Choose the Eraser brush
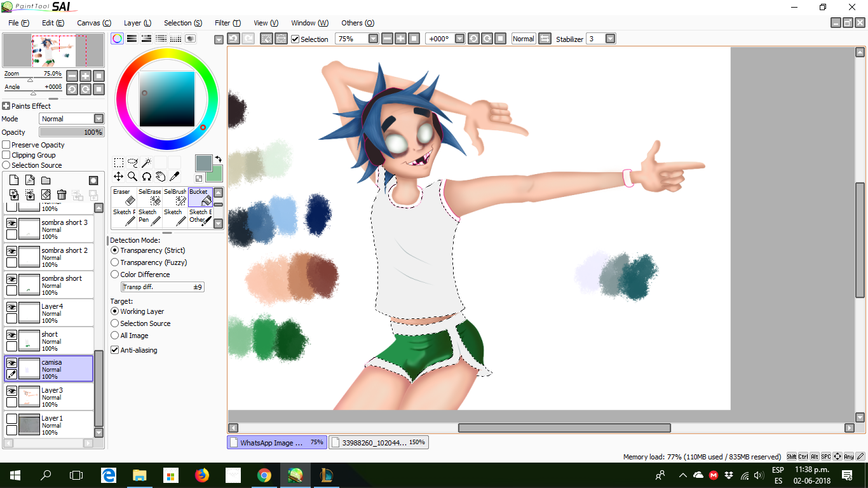The image size is (868, 488). (124, 197)
